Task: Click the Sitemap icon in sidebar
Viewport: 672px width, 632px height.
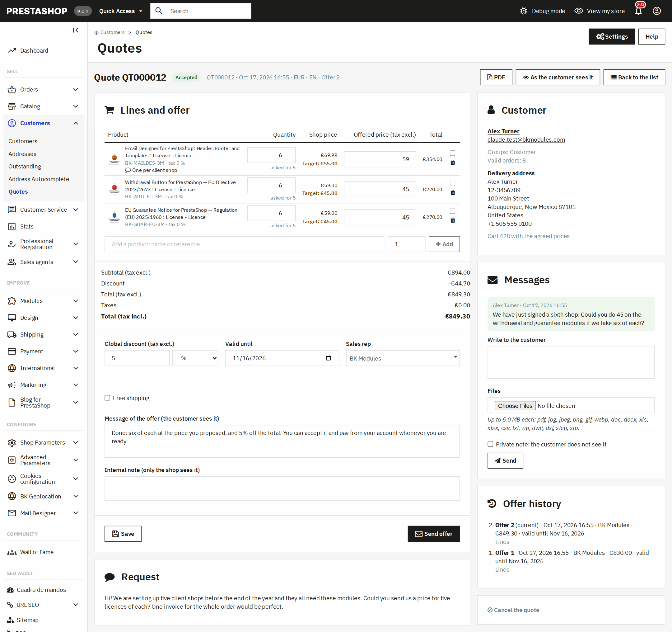Action: [11, 620]
